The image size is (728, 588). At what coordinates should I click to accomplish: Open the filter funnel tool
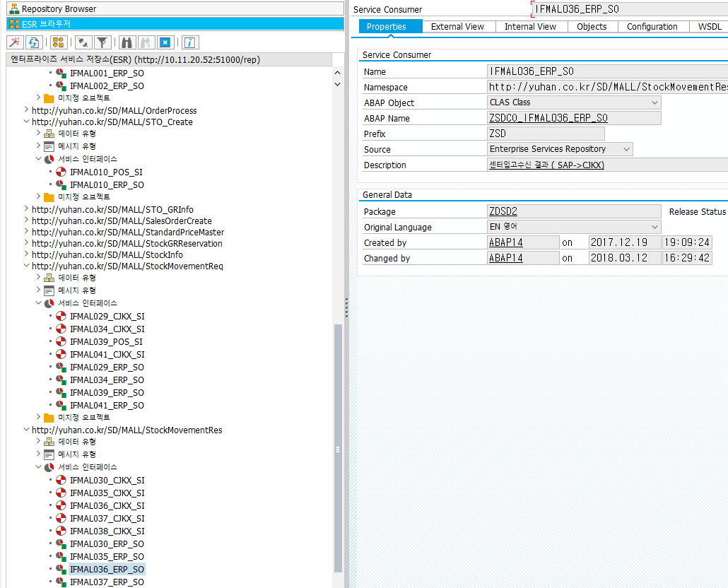[x=102, y=42]
